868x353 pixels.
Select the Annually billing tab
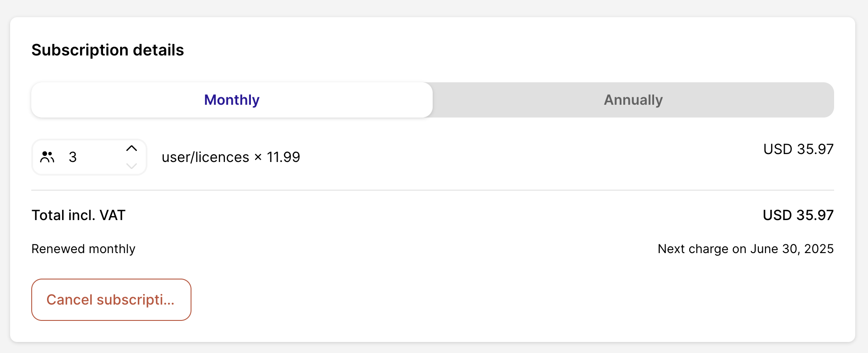[x=633, y=100]
